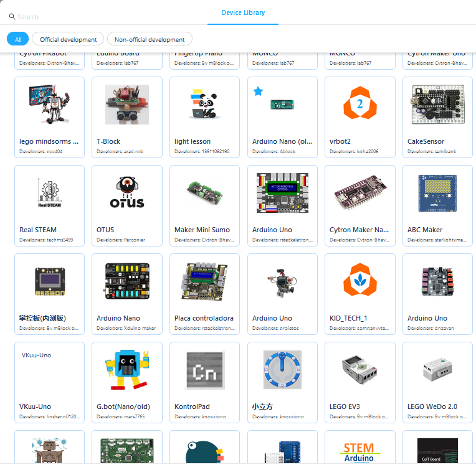Choose the LEGO WeDo 2.0 hub
The image size is (476, 465).
pyautogui.click(x=438, y=382)
